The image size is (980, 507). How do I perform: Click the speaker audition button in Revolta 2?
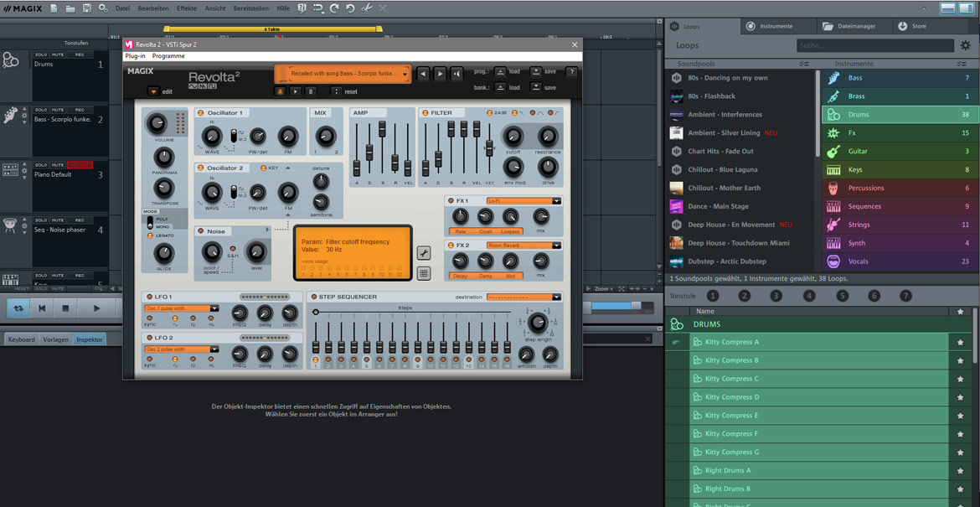pos(456,73)
